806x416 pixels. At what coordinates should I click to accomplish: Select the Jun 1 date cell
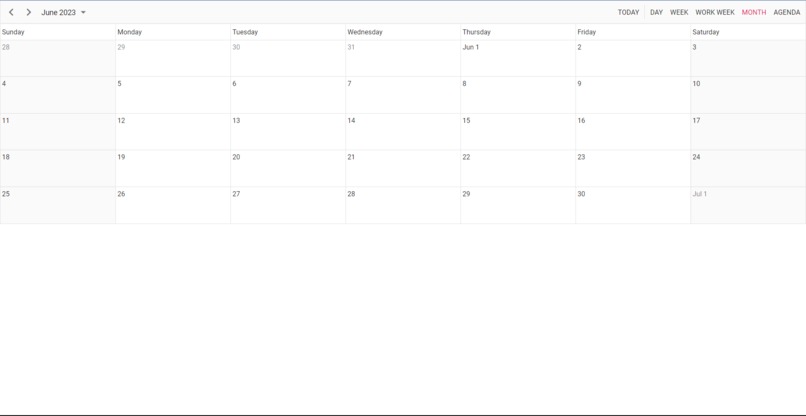pyautogui.click(x=518, y=59)
